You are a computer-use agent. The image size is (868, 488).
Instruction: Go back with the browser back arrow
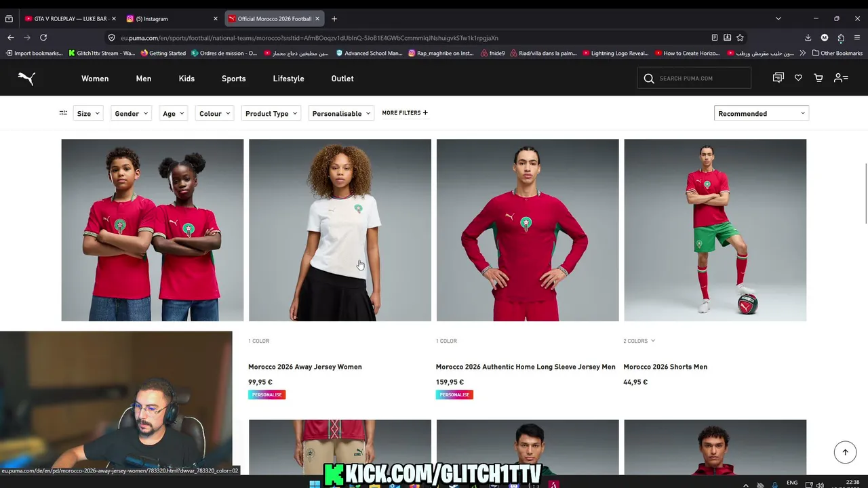click(x=11, y=38)
